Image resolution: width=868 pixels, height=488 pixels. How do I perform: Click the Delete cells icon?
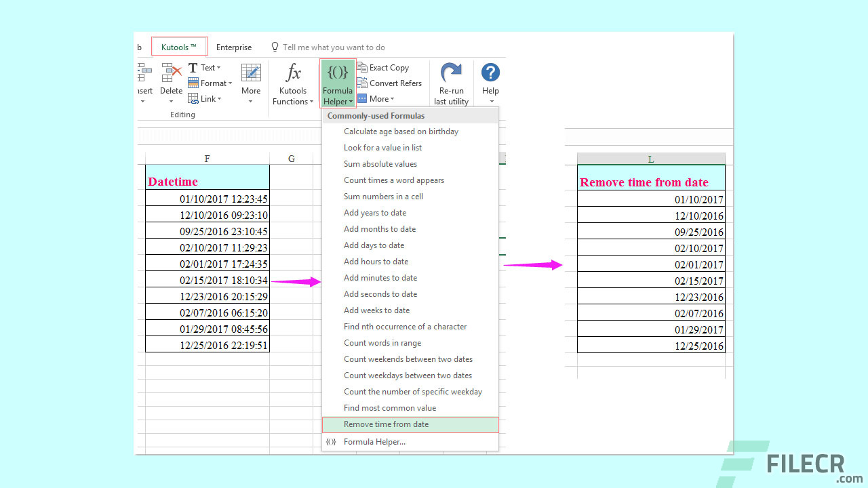pyautogui.click(x=170, y=75)
